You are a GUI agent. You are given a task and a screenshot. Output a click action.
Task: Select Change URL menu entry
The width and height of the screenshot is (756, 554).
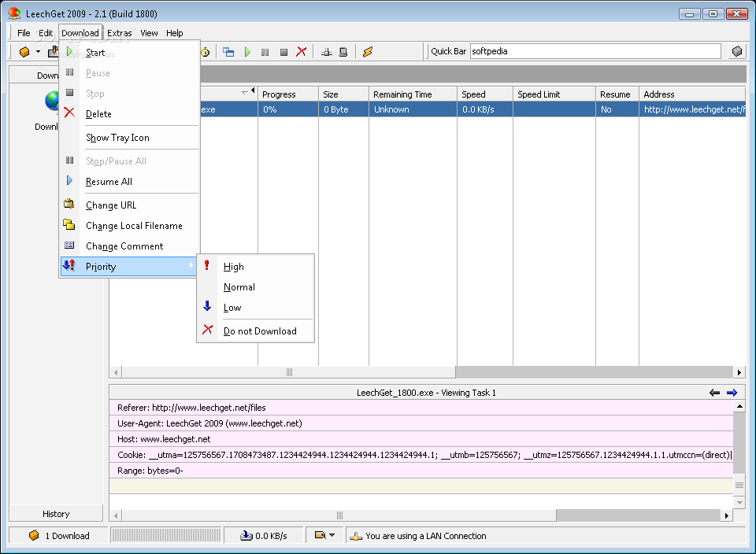tap(130, 205)
